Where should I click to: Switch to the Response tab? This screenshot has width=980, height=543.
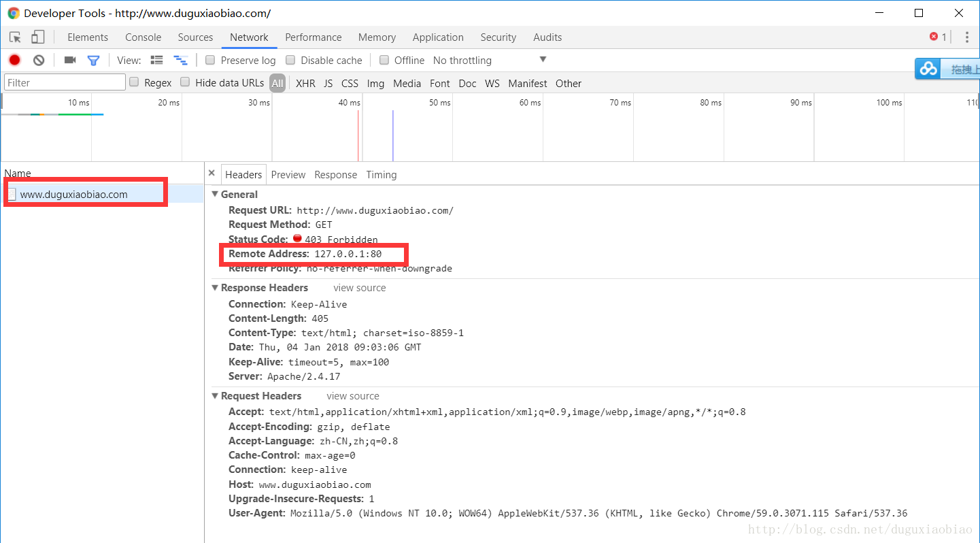point(336,175)
